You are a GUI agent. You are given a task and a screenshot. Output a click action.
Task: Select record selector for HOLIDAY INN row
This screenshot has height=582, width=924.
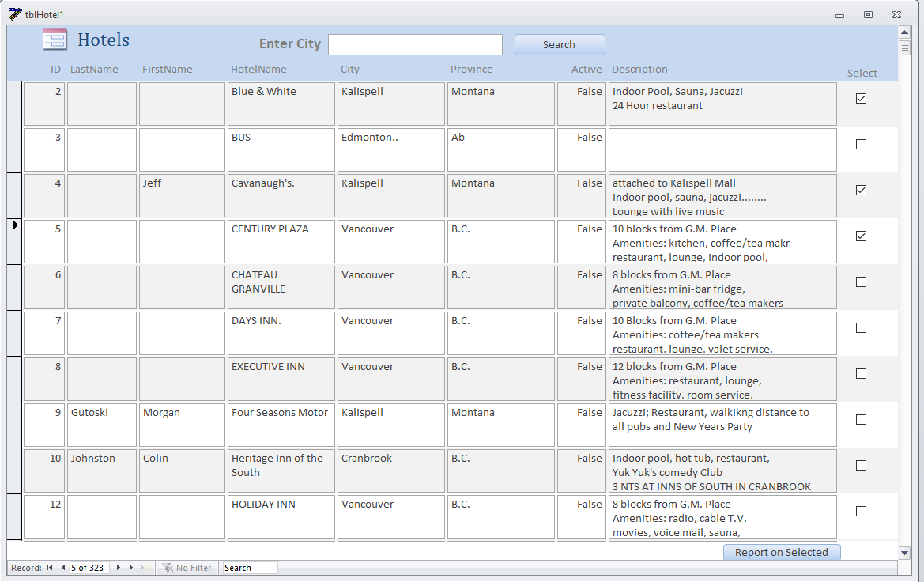point(14,516)
